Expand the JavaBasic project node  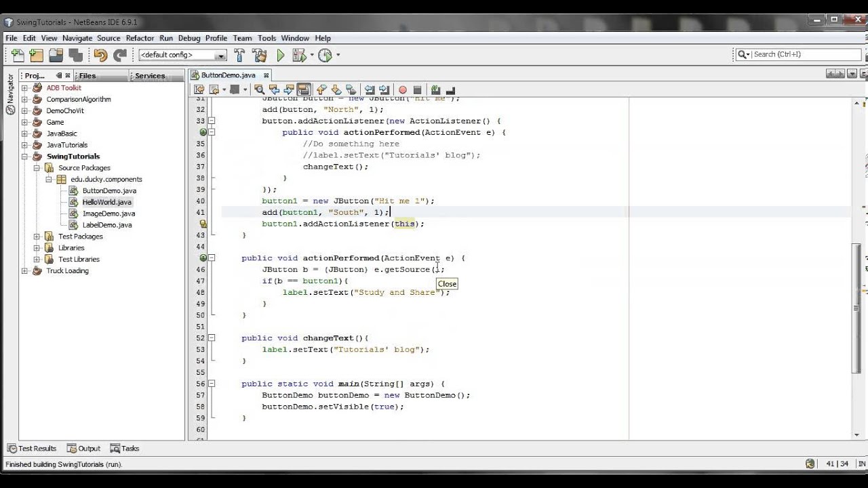click(25, 134)
